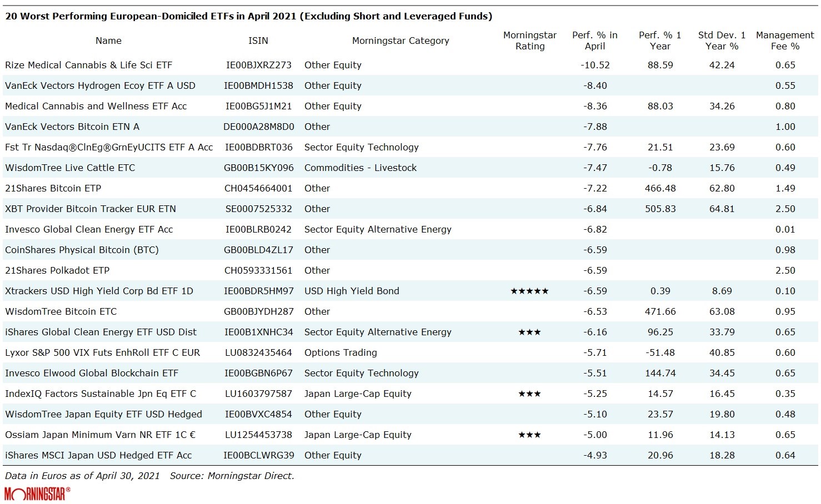Select the ISIN column header
Viewport: 821px width, 504px height.
(x=258, y=41)
